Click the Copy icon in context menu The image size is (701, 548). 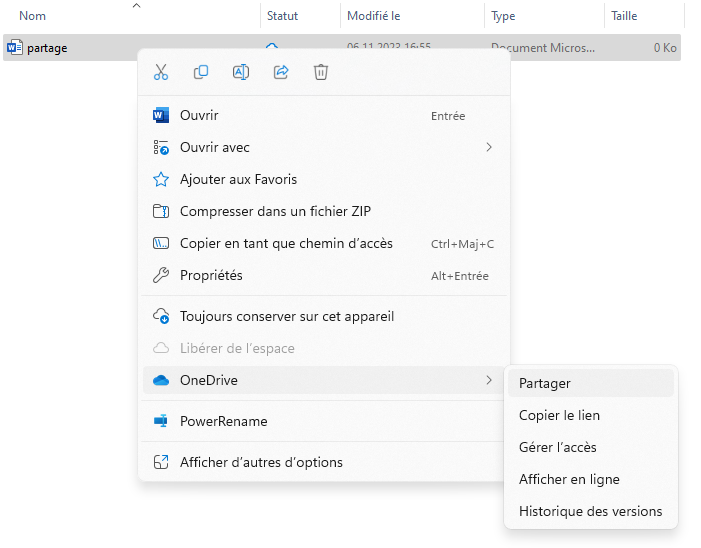click(201, 72)
